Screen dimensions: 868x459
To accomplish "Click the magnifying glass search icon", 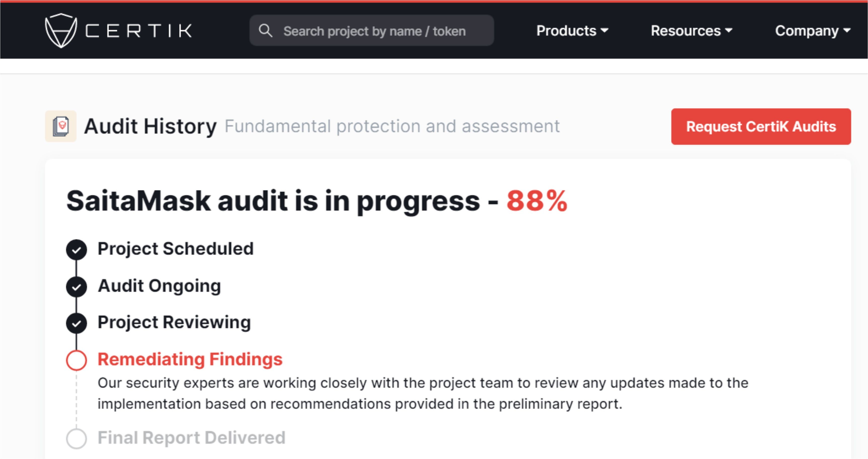I will point(265,31).
